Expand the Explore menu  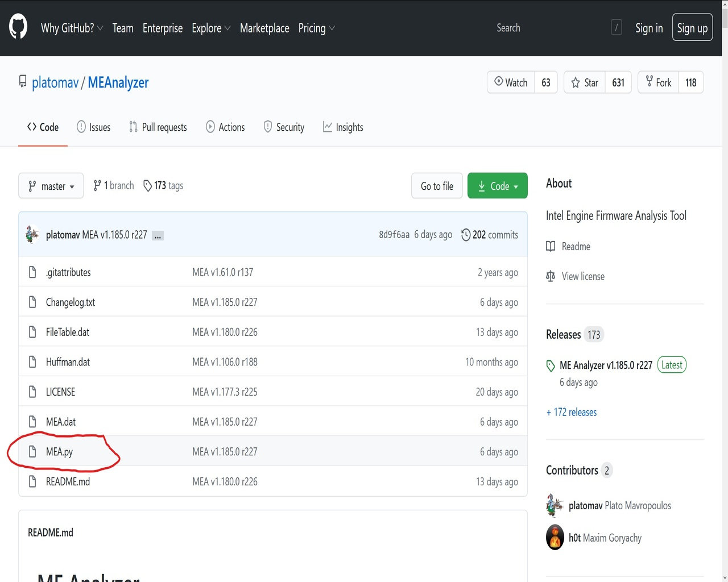[211, 28]
